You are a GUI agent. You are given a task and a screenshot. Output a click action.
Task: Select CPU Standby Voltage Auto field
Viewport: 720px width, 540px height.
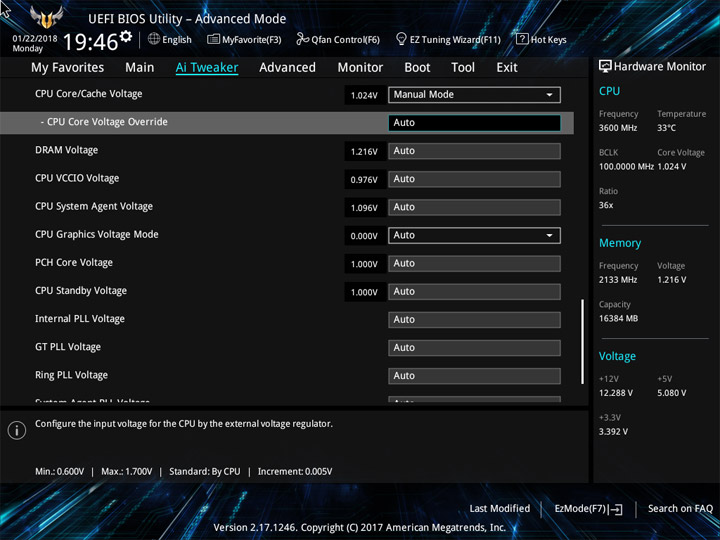pyautogui.click(x=474, y=292)
